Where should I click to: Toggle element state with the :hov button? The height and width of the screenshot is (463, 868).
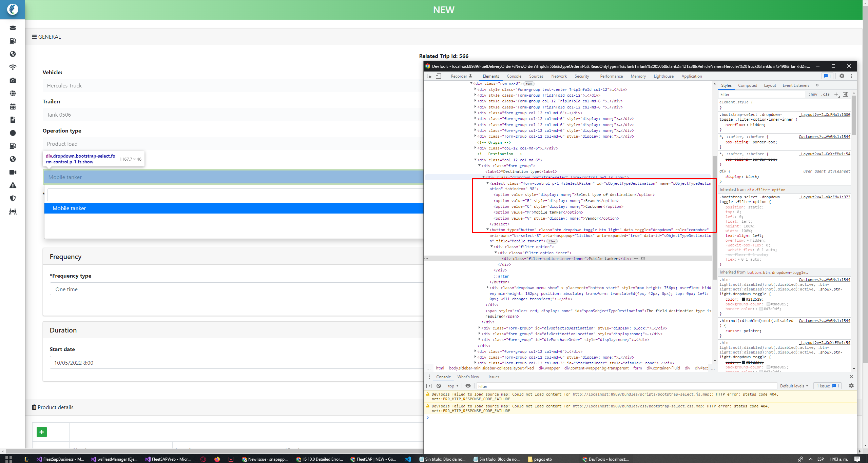pyautogui.click(x=813, y=94)
